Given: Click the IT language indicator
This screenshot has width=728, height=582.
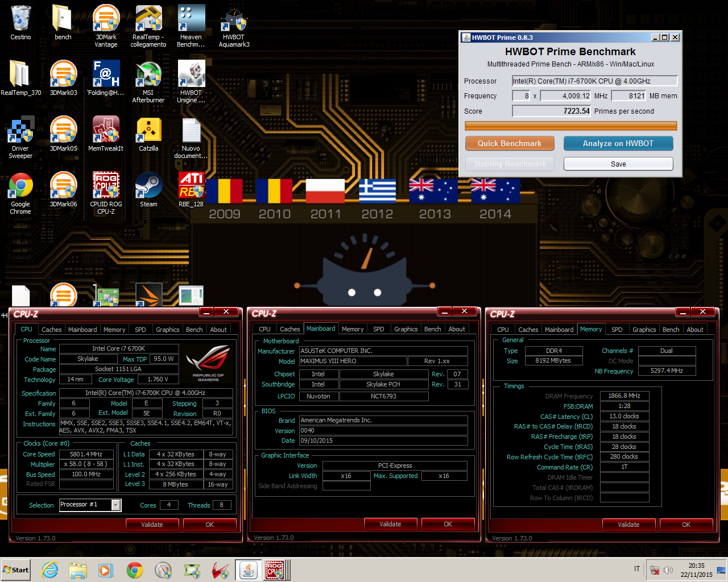Looking at the screenshot, I should click(x=637, y=569).
